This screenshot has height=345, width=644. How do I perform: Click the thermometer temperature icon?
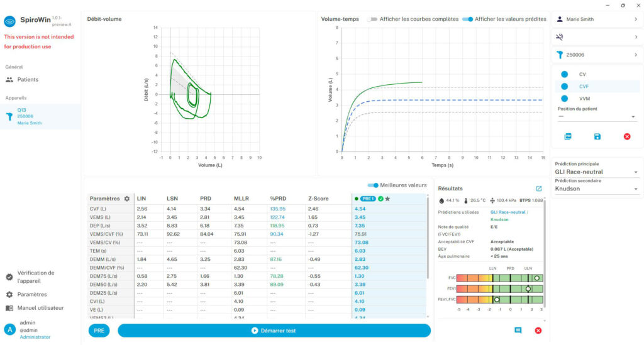(466, 200)
